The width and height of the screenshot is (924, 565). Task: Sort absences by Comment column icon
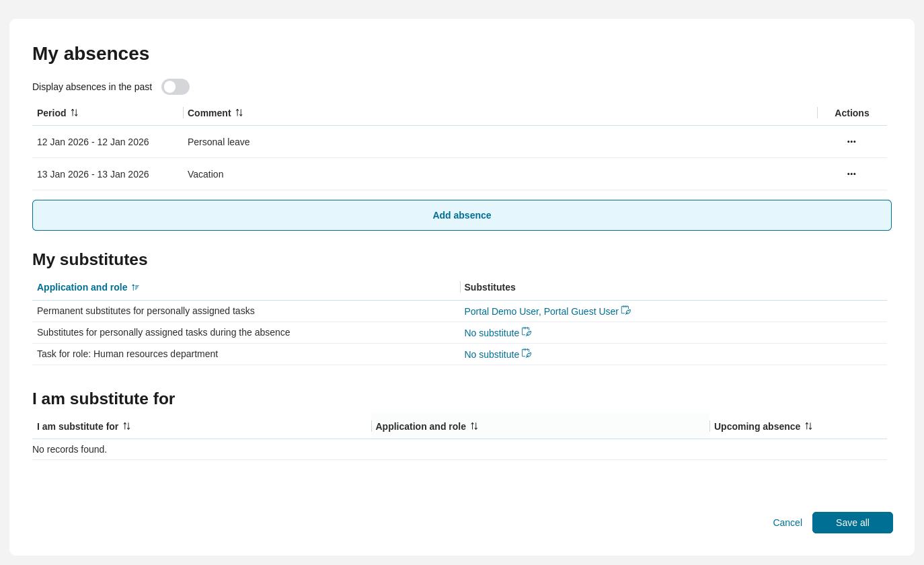coord(239,113)
